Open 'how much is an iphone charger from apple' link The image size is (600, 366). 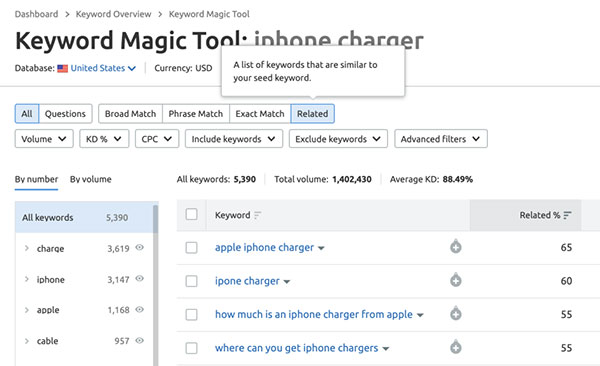[314, 314]
